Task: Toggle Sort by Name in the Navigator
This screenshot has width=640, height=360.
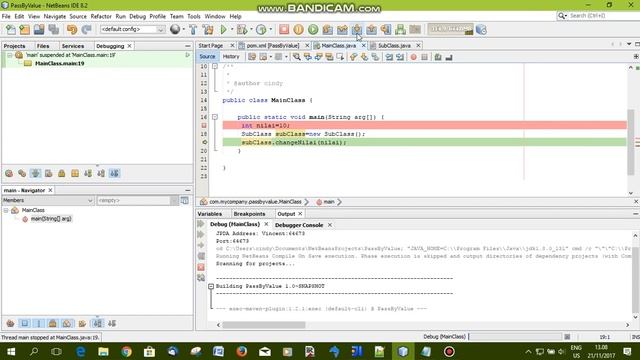Action: coord(98,324)
